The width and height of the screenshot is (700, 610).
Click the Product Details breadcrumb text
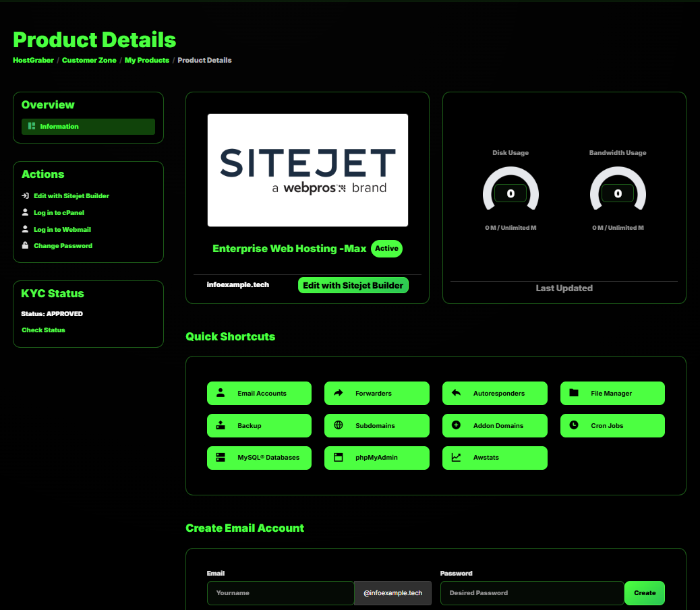tap(204, 60)
